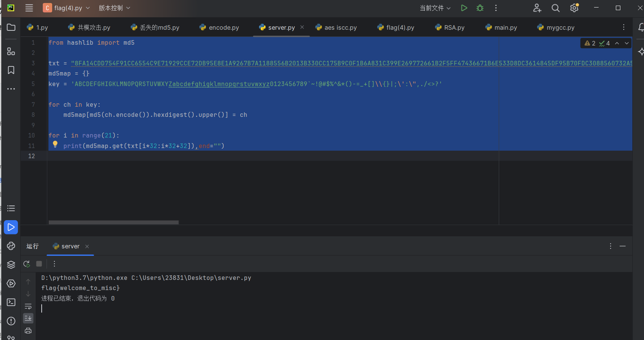Switch to the RSA.py tab
The image size is (644, 340).
click(450, 27)
